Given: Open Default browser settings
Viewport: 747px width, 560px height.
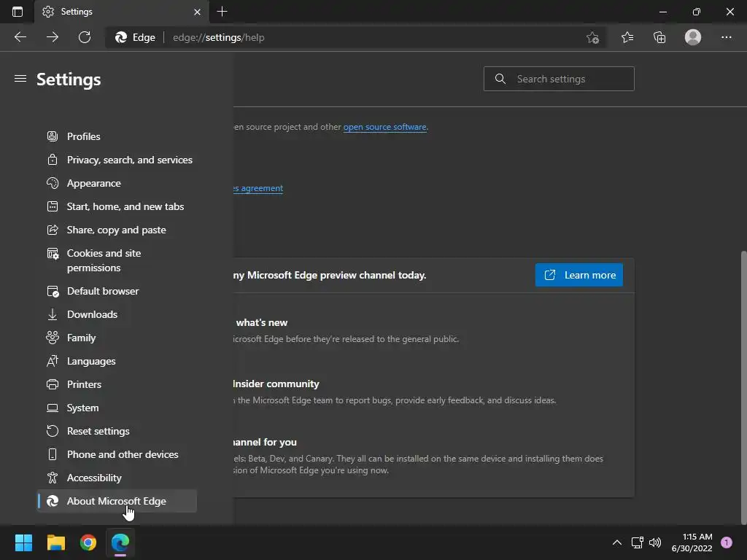Looking at the screenshot, I should point(117,291).
